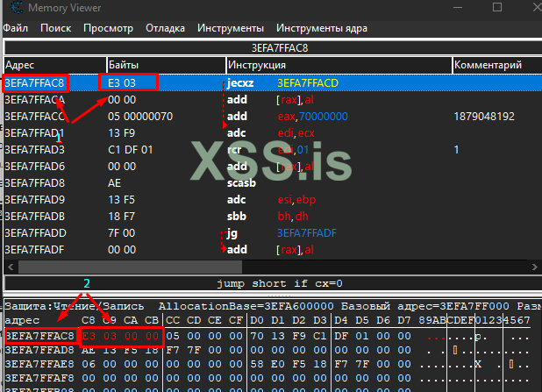Click the left arrow of horizontal scrollbar
This screenshot has width=542, height=392.
coord(11,267)
